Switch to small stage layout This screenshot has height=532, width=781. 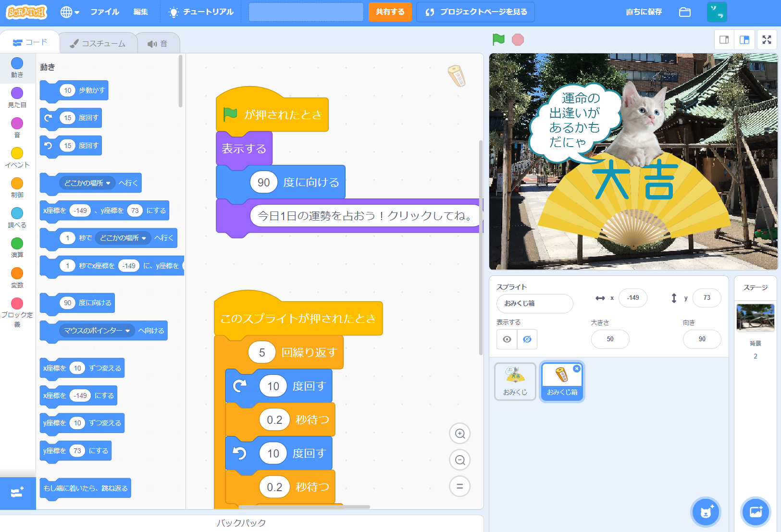click(724, 40)
